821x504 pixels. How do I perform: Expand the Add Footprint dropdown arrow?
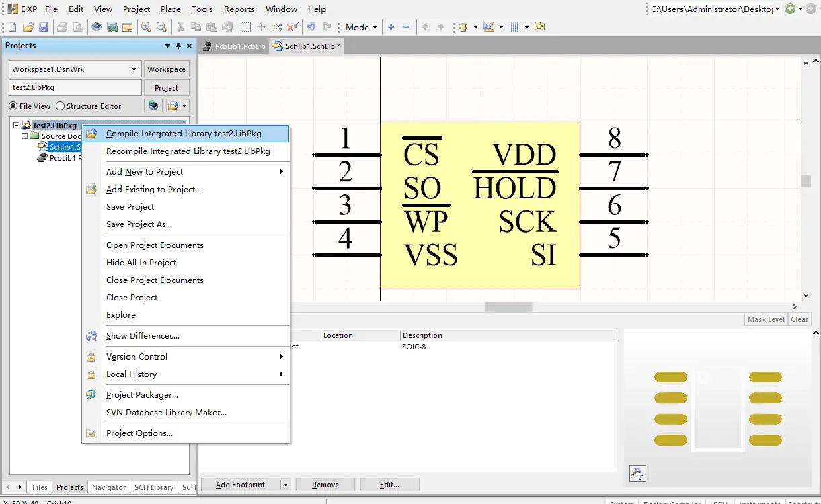tap(285, 485)
